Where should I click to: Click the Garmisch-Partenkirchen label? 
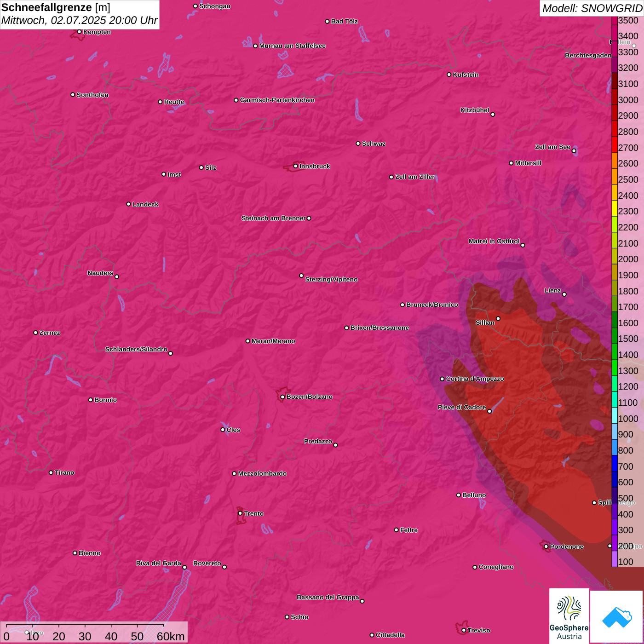tap(277, 100)
